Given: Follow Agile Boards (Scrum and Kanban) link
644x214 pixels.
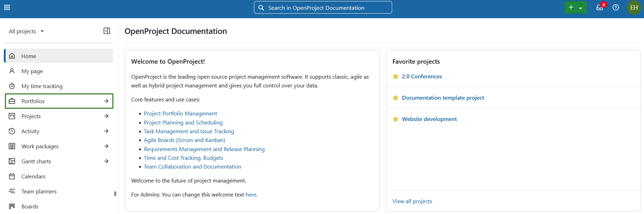Looking at the screenshot, I should point(185,140).
